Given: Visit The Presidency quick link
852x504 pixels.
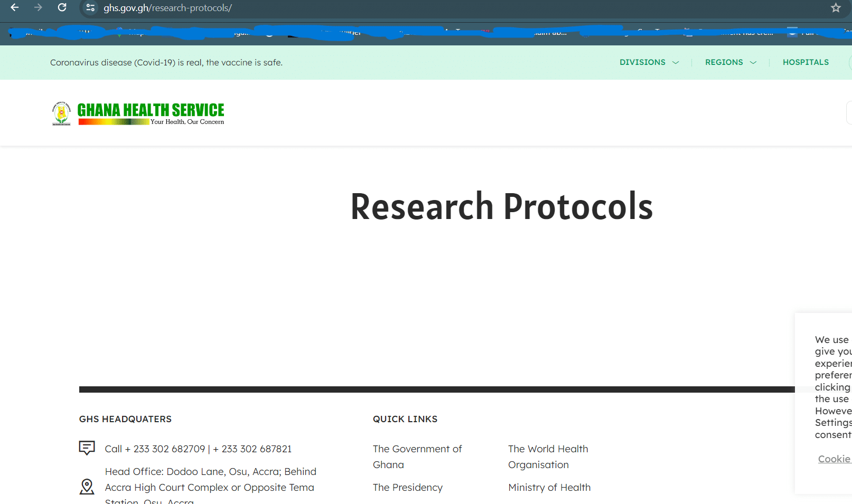Looking at the screenshot, I should click(407, 487).
